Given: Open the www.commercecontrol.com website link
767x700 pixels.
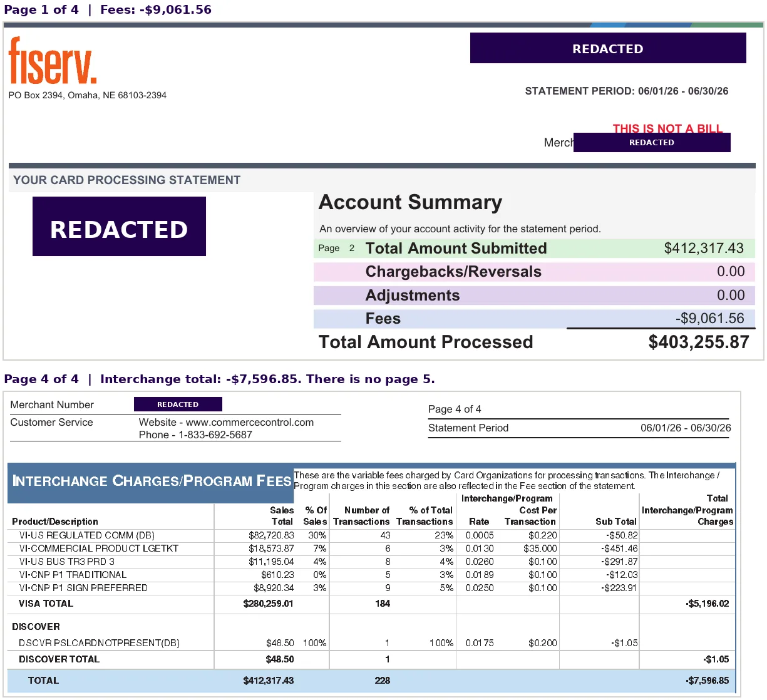Looking at the screenshot, I should click(x=250, y=423).
